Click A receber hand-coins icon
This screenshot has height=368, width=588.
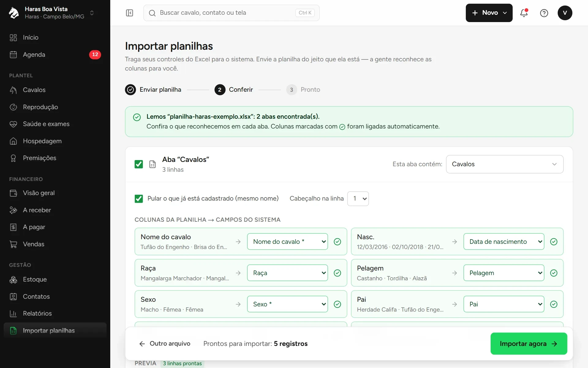(x=13, y=210)
